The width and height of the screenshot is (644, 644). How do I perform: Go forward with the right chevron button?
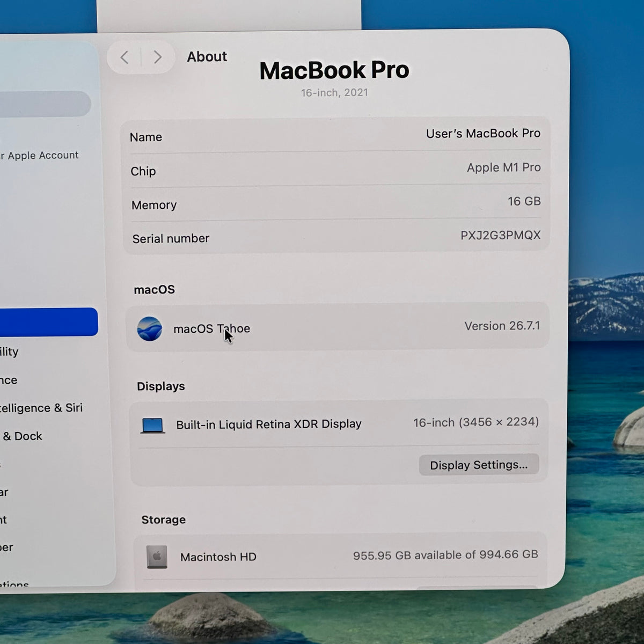tap(157, 57)
